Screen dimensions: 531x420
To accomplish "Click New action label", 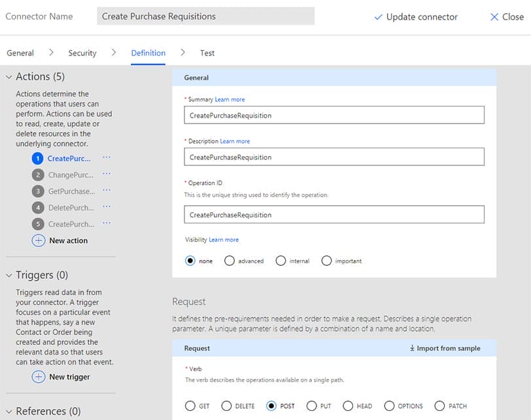I will point(69,240).
